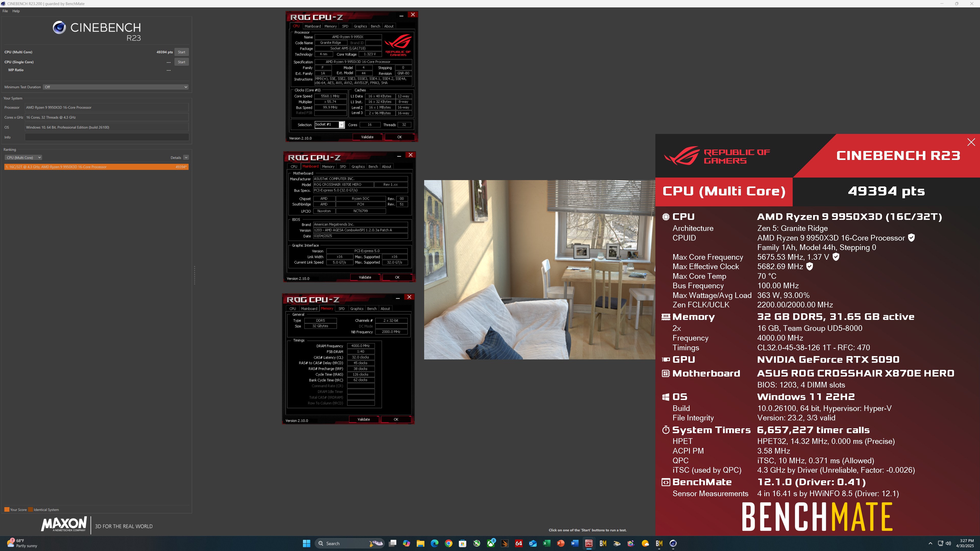Click the CPU chip icon in BenchMate panel
The image size is (980, 551).
666,217
